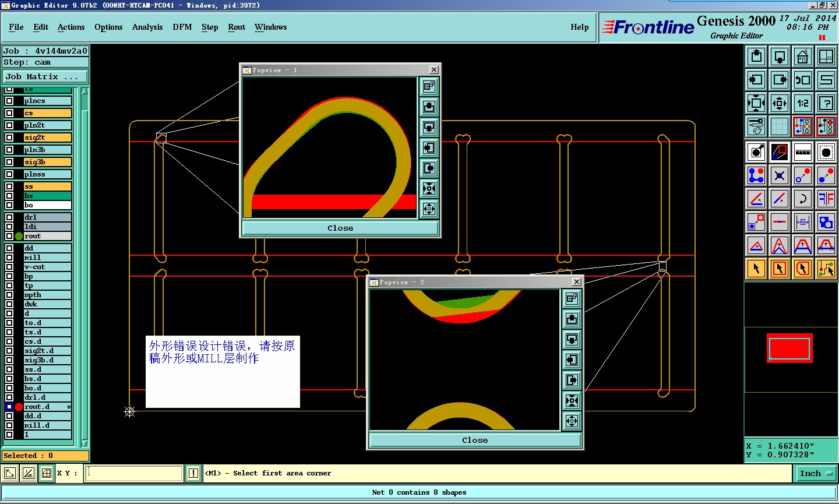839x504 pixels.
Task: Open the File menu
Action: (x=16, y=27)
